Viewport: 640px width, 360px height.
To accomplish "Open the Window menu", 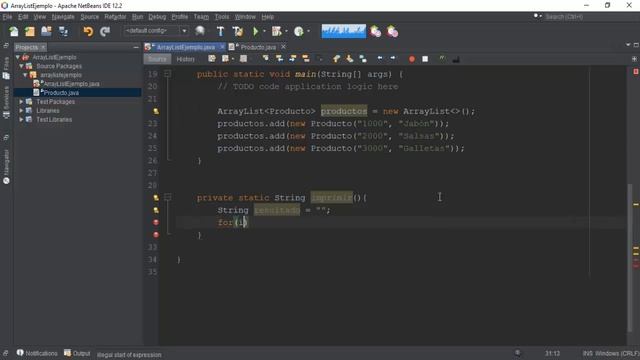I will 245,17.
